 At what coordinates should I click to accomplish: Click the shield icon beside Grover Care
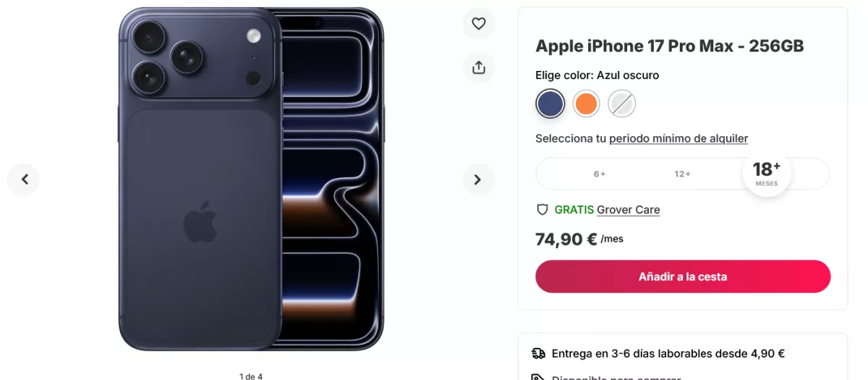tap(542, 210)
